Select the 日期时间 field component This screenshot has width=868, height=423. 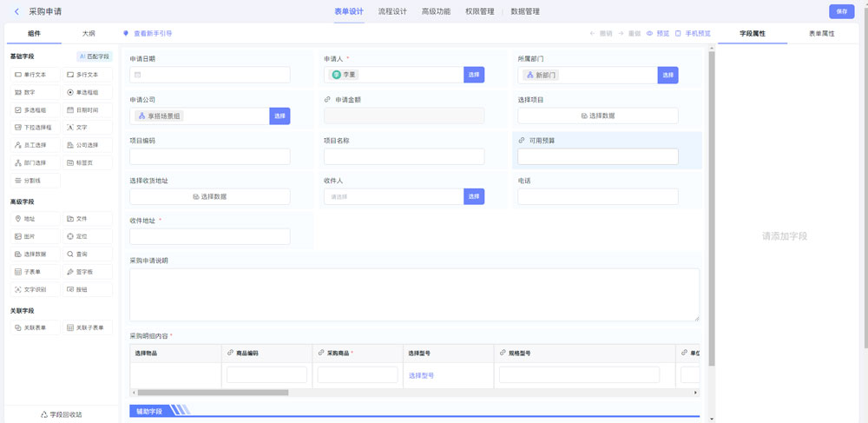[x=87, y=110]
